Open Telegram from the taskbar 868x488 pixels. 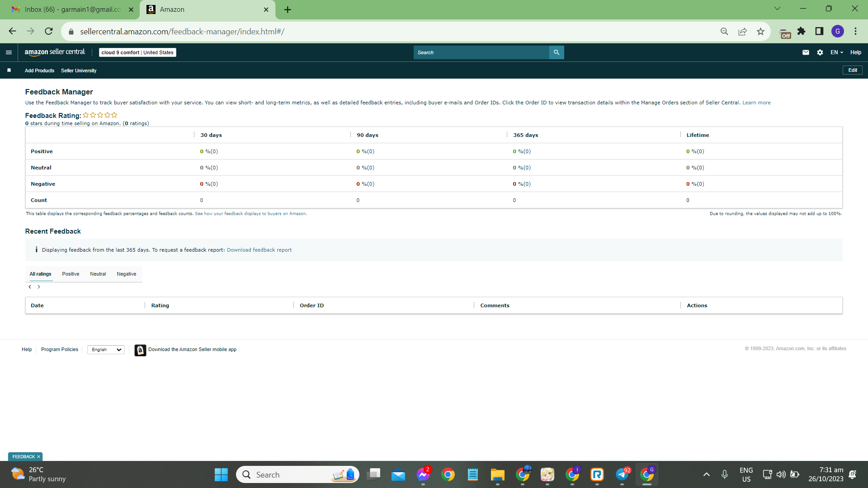click(622, 474)
